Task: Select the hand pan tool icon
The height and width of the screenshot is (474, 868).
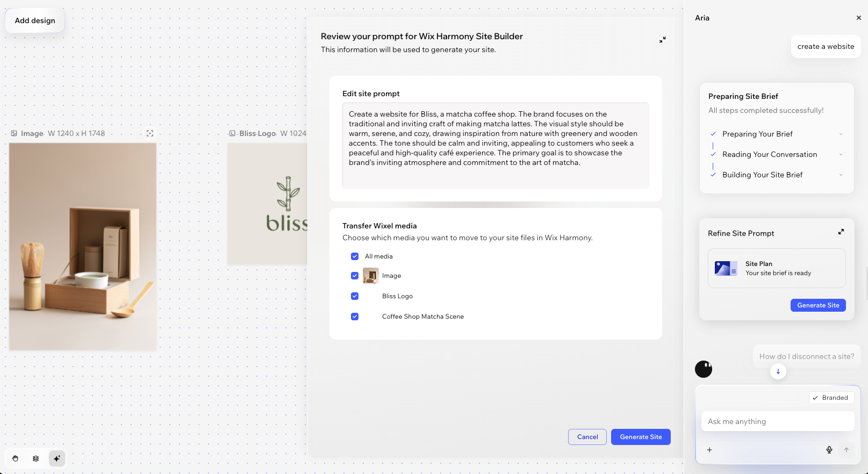Action: (x=16, y=458)
